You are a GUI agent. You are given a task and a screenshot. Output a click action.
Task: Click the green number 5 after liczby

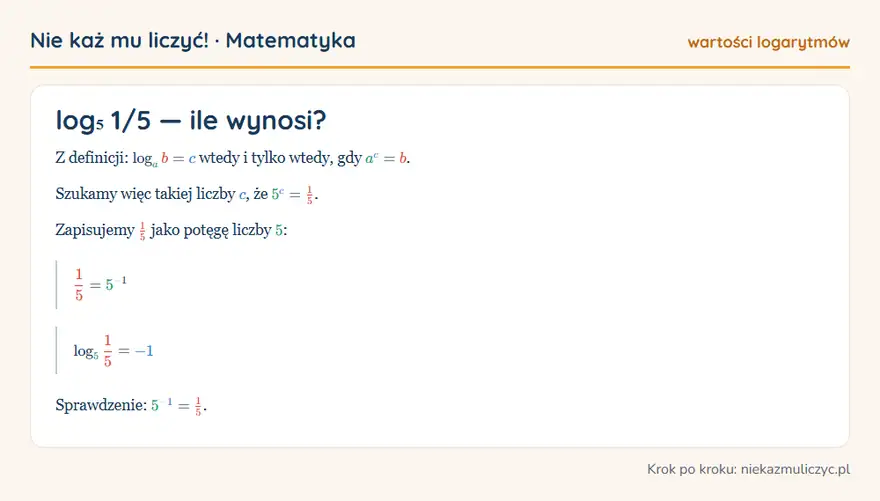[279, 231]
